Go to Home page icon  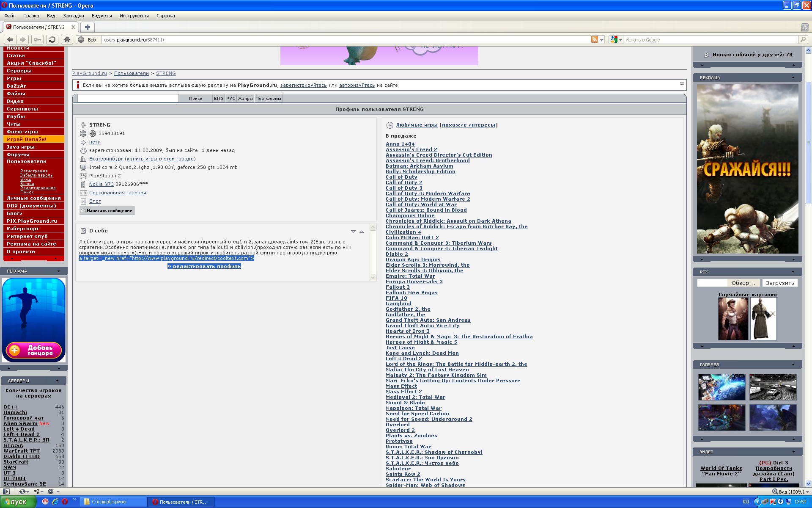pyautogui.click(x=66, y=39)
